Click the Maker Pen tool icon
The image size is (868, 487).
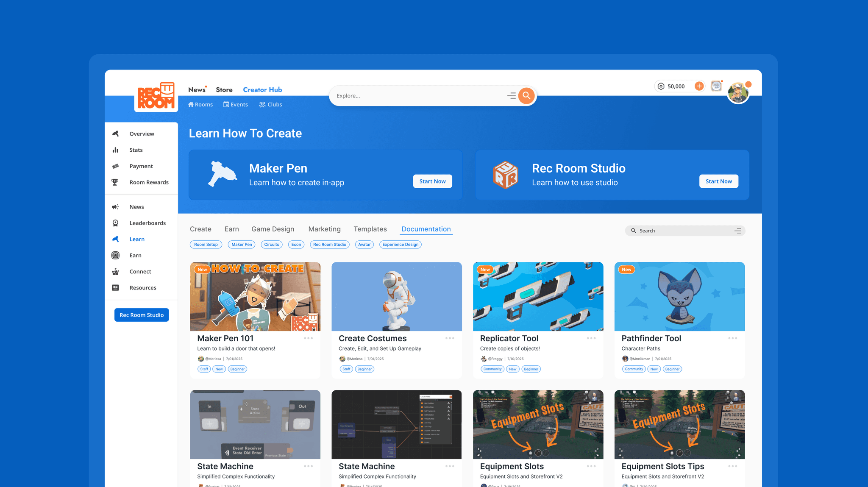click(222, 174)
